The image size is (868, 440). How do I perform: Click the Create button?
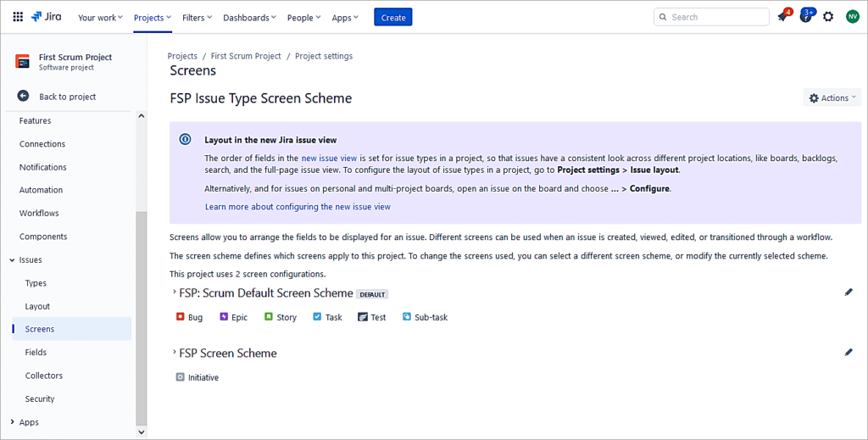point(393,17)
